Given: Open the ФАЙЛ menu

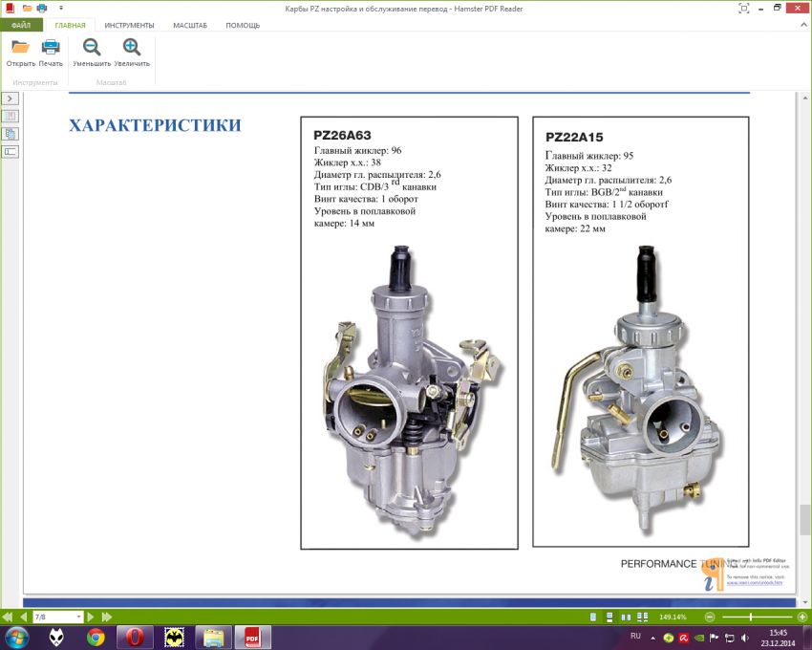Looking at the screenshot, I should click(x=21, y=25).
